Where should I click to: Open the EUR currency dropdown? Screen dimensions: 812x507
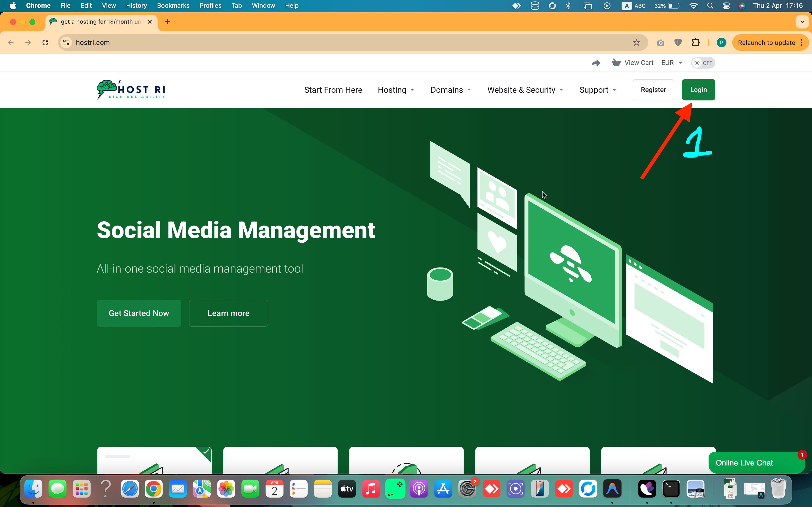click(672, 63)
